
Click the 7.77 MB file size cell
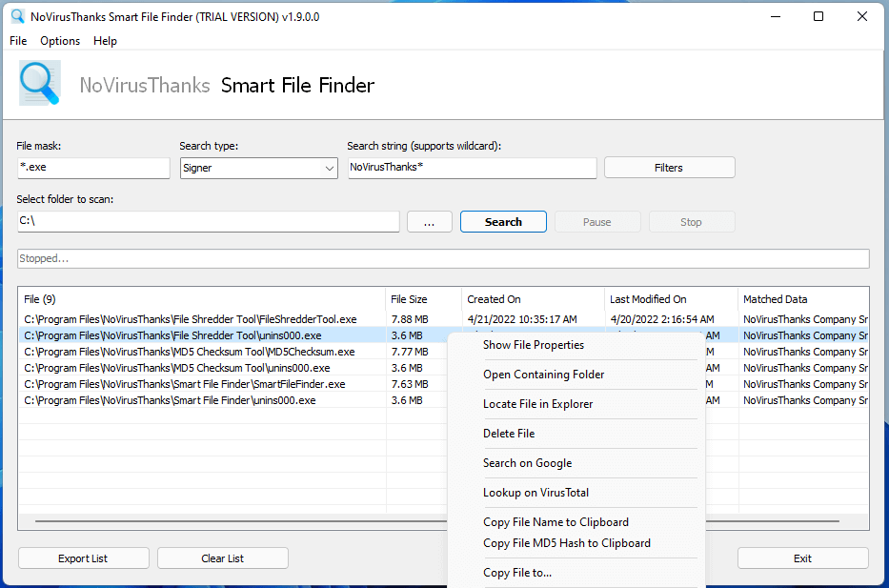pos(410,352)
